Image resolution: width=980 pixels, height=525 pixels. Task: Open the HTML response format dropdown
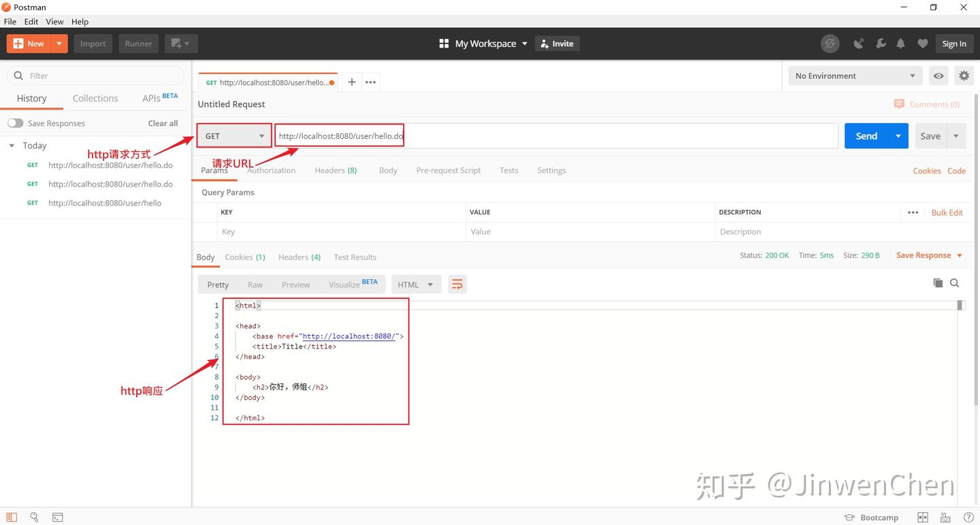(416, 284)
